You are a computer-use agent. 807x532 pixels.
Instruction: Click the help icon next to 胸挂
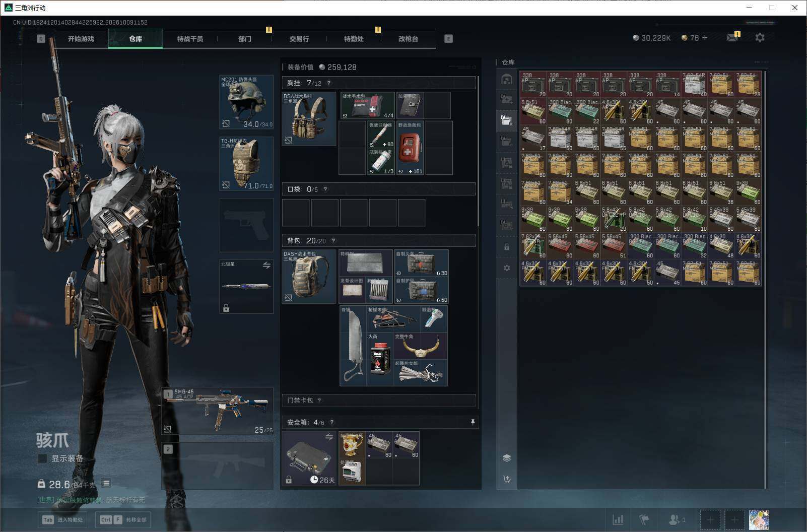pyautogui.click(x=329, y=83)
